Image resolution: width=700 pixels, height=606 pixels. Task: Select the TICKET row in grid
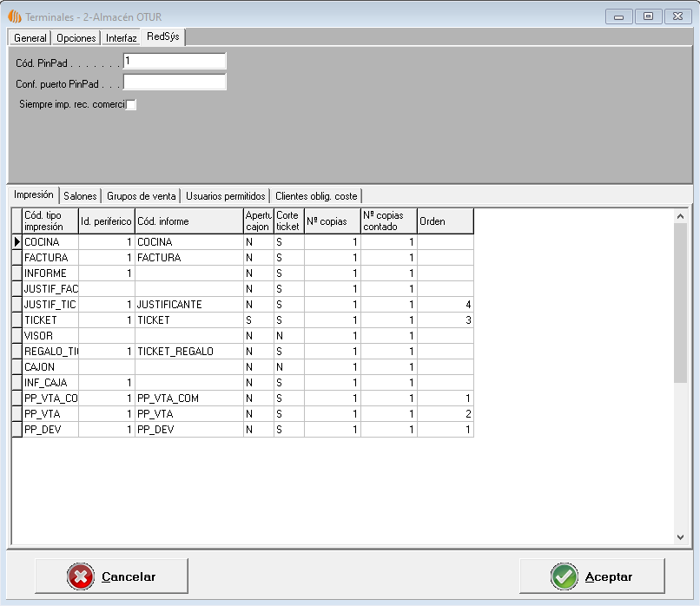(x=50, y=320)
